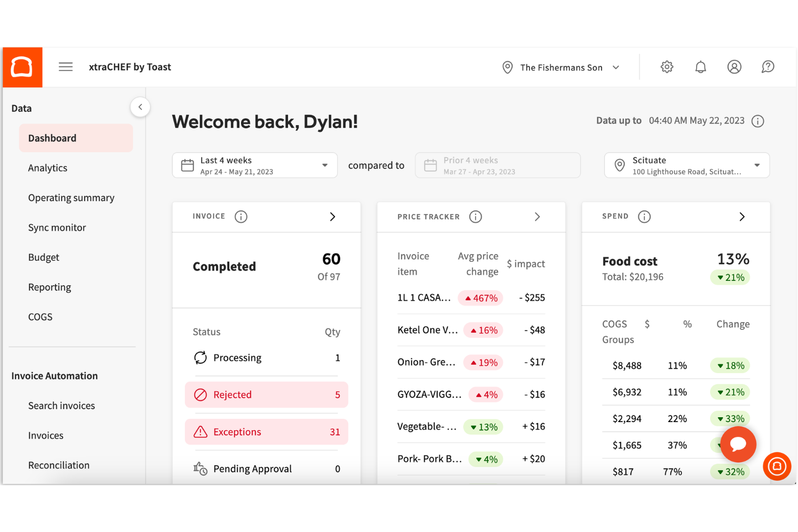798x532 pixels.
Task: Open the Rejected invoices status row
Action: pos(266,394)
